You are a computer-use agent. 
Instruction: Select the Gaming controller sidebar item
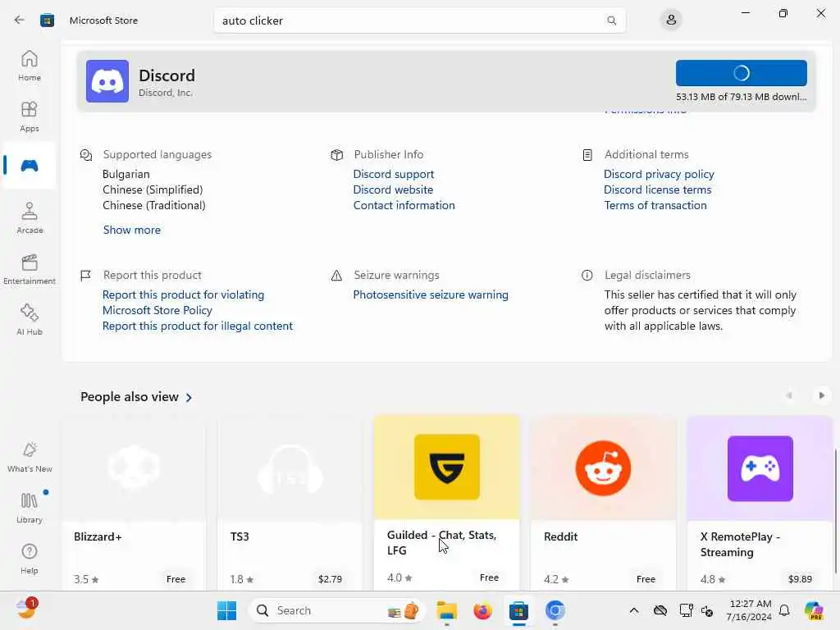tap(30, 166)
